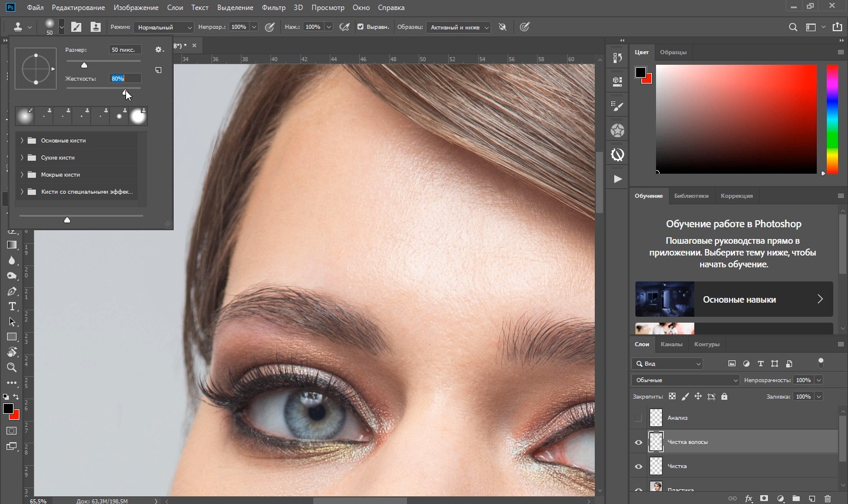
Task: Open Brushes panel icon in collapsed dock
Action: point(618,106)
